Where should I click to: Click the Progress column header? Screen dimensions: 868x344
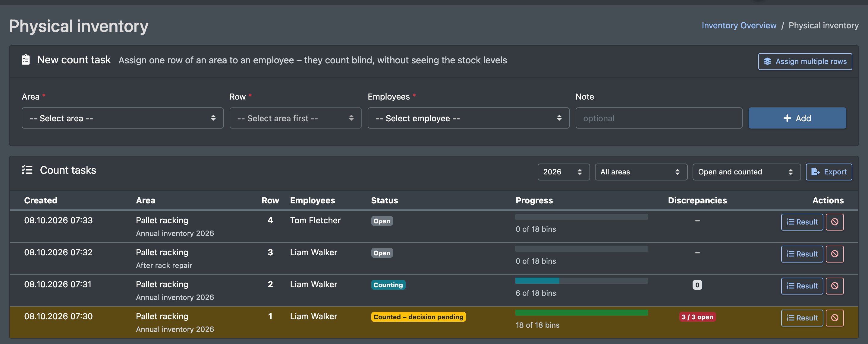click(x=534, y=200)
